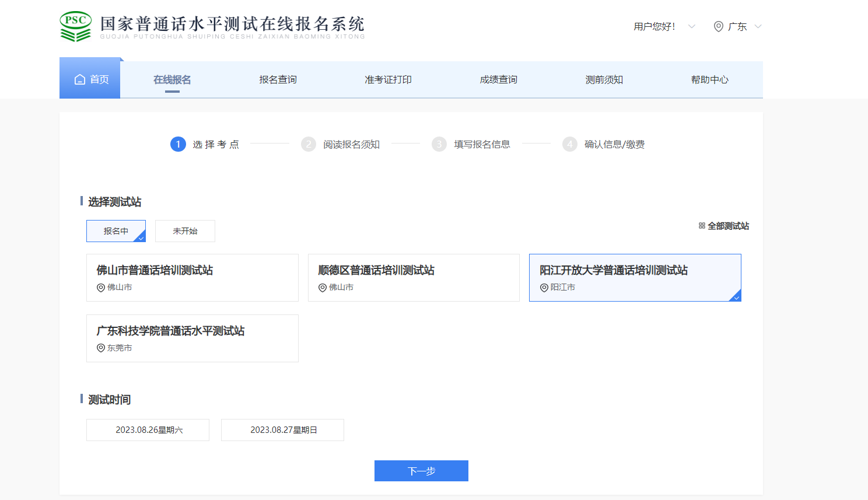Select the 未开始 filter option
This screenshot has height=500, width=868.
185,231
